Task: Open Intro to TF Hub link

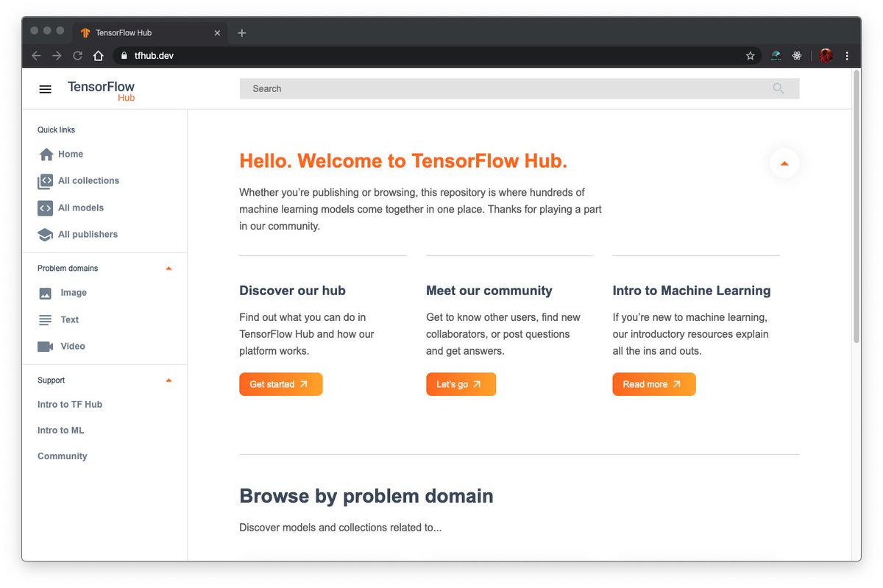Action: click(70, 405)
